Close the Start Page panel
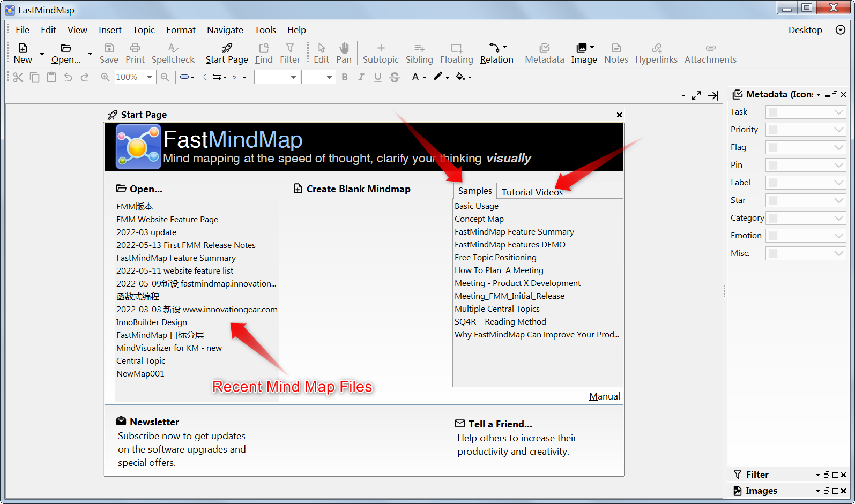This screenshot has width=855, height=504. point(619,115)
